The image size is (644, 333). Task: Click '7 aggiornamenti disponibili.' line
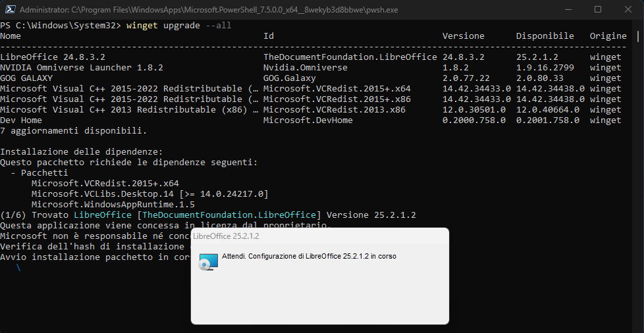[x=74, y=131]
